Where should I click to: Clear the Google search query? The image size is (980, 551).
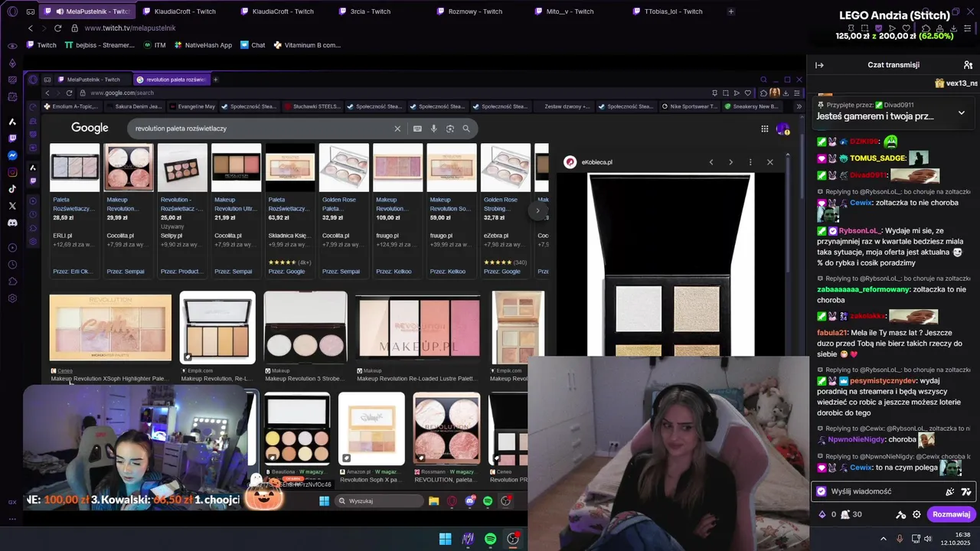[397, 129]
